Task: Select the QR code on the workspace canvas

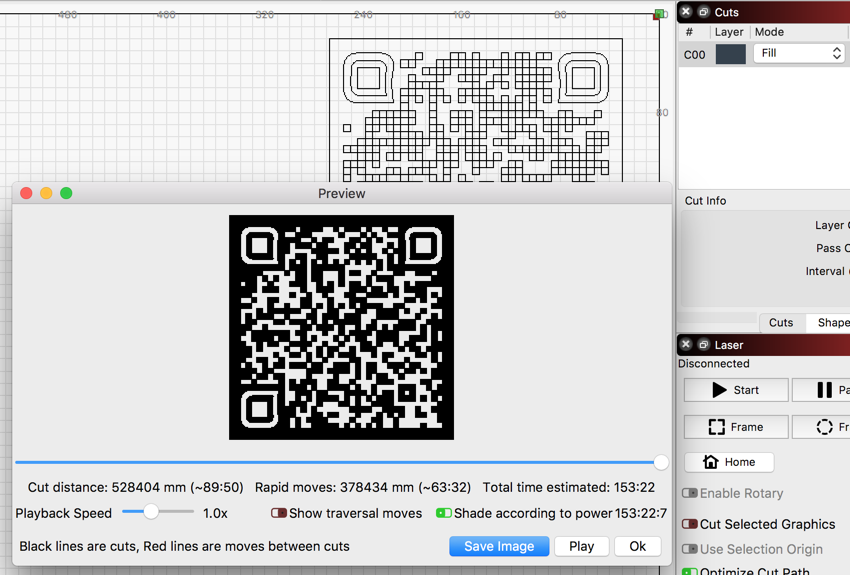Action: [x=476, y=110]
